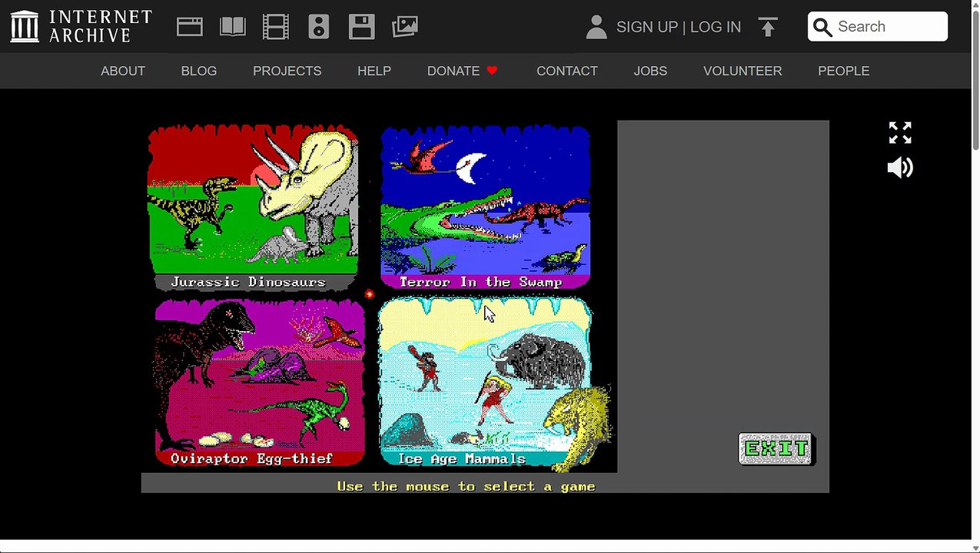Open the Images icon

pyautogui.click(x=405, y=27)
